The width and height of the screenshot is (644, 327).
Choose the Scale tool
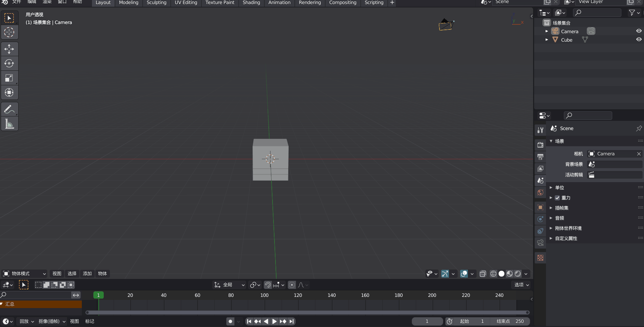click(9, 78)
